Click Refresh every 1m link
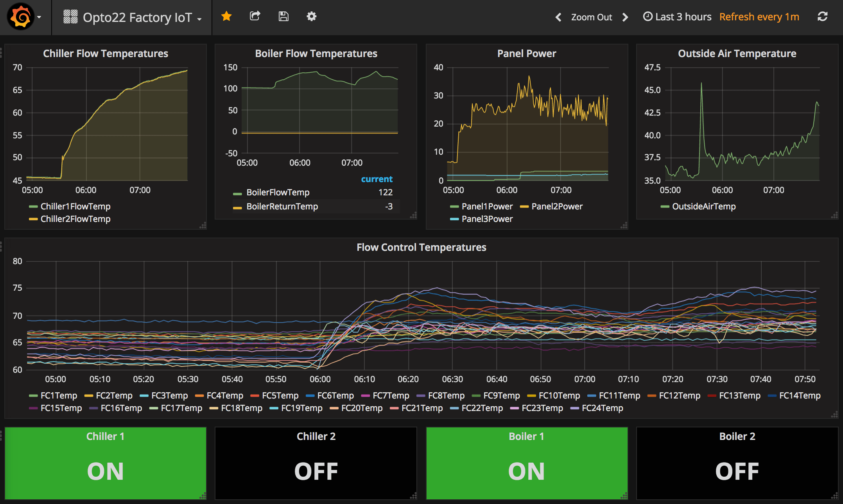This screenshot has height=504, width=843. coord(759,17)
